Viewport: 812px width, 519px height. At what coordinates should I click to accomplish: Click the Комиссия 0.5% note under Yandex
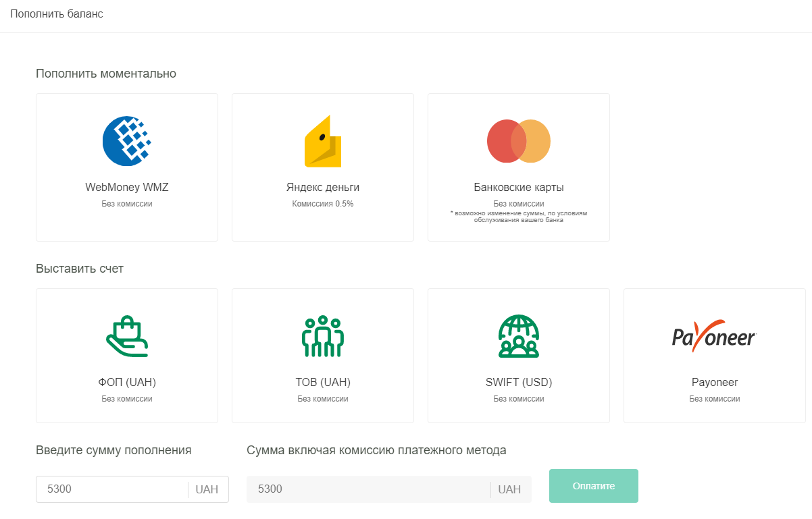322,204
